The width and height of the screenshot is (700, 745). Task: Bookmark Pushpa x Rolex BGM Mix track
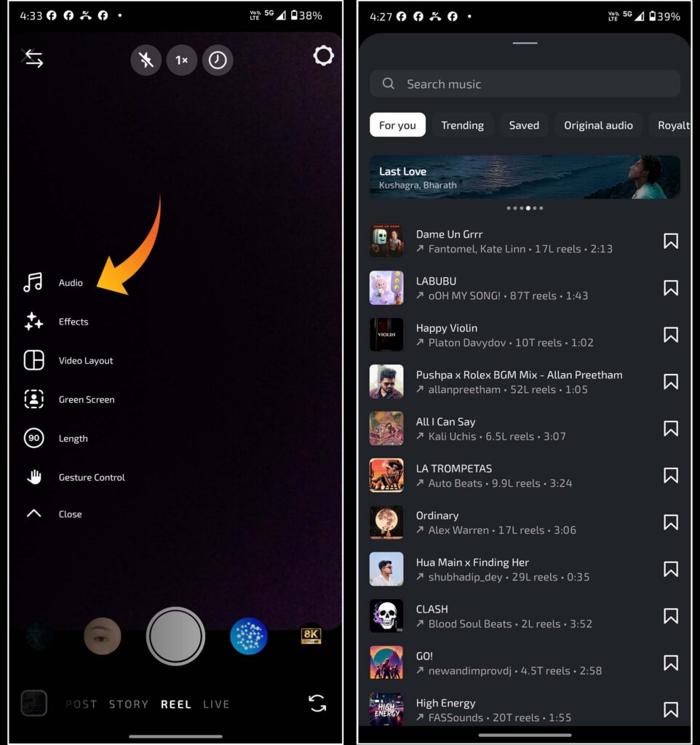(x=671, y=382)
